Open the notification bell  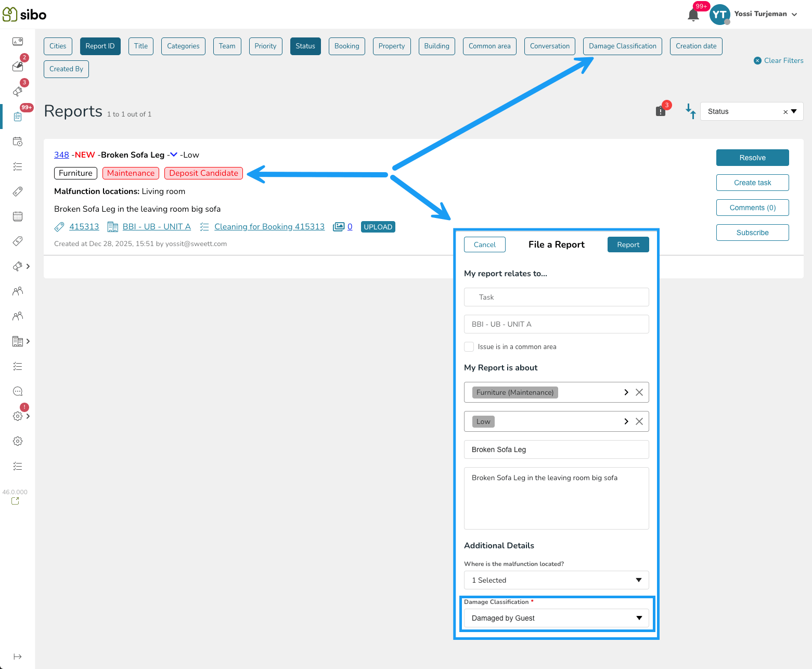(693, 15)
